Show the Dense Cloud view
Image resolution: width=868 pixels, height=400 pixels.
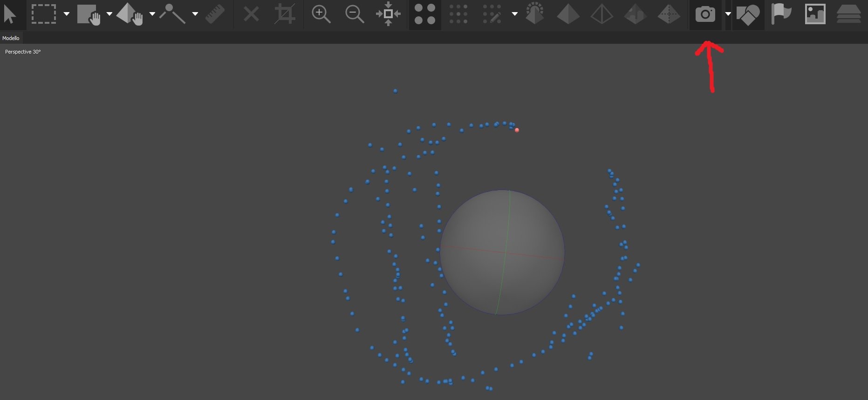(458, 14)
